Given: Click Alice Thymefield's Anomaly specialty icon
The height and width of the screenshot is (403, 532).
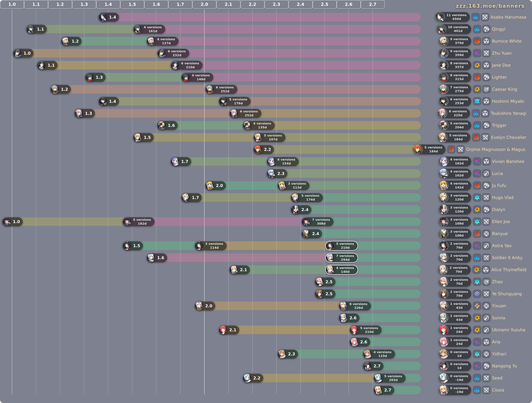Looking at the screenshot, I should (486, 270).
